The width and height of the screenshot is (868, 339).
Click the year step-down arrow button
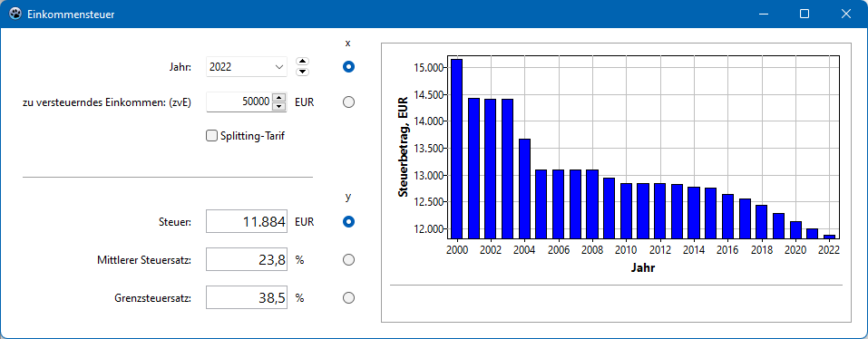click(302, 72)
